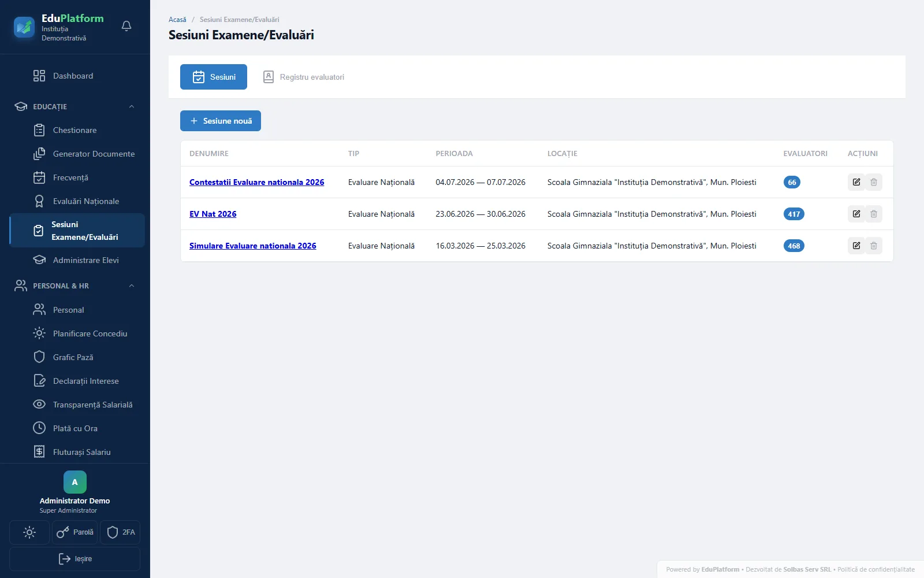Collapse the PERSONAL & HR sidebar section
Image resolution: width=924 pixels, height=578 pixels.
[75, 286]
